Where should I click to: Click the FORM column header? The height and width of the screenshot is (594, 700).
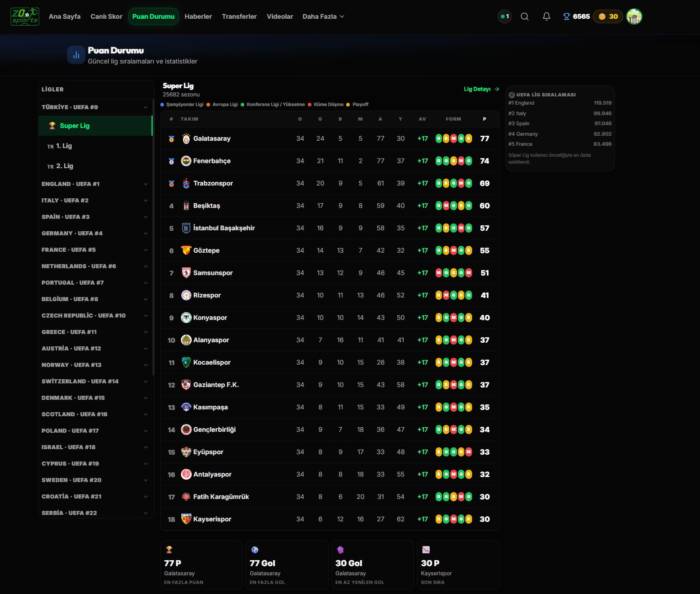pyautogui.click(x=453, y=119)
